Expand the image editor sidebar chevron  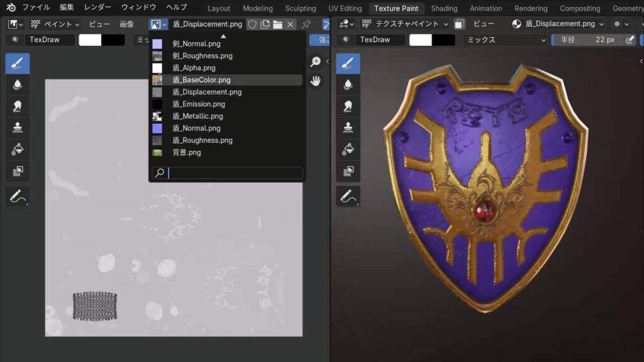coord(327,62)
